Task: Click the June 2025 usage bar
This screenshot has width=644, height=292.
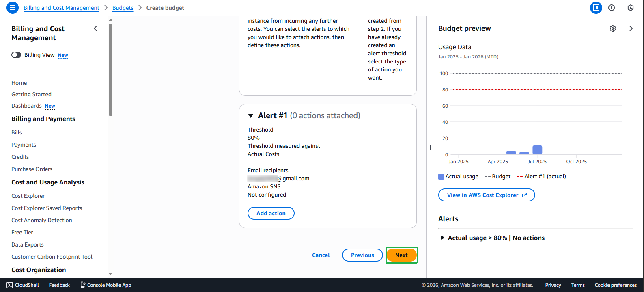Action: point(524,152)
